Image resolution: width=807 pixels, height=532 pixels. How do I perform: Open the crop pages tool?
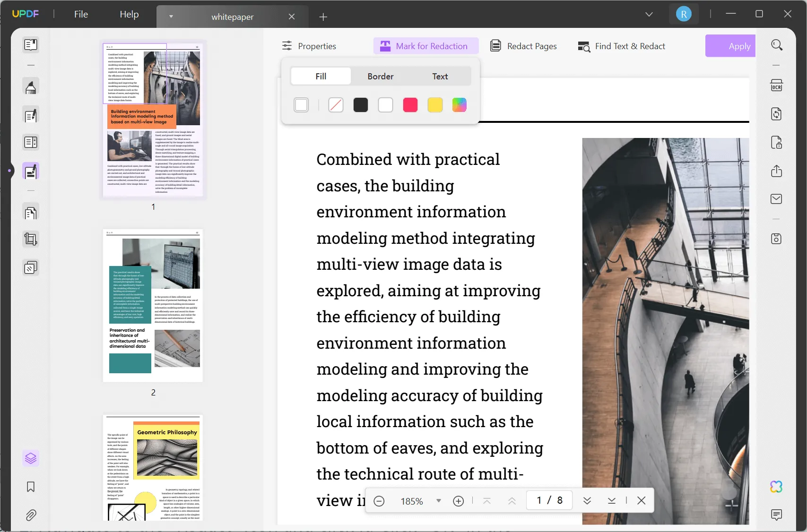click(x=31, y=240)
